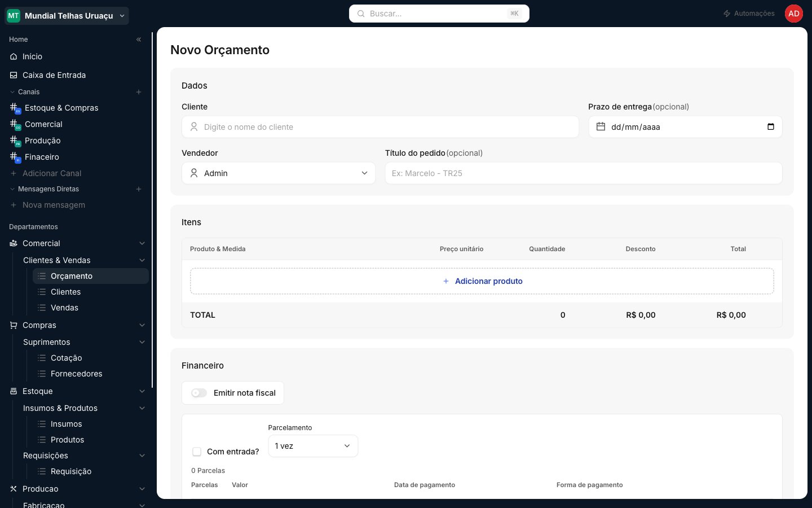Click the Orçamento list icon
The height and width of the screenshot is (508, 812).
(x=42, y=276)
